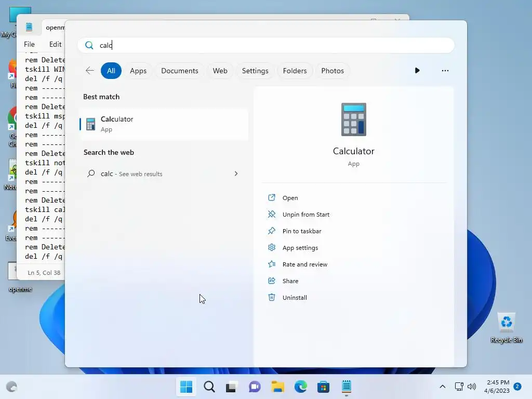
Task: Select the Recycle Bin desktop icon
Action: 506,328
